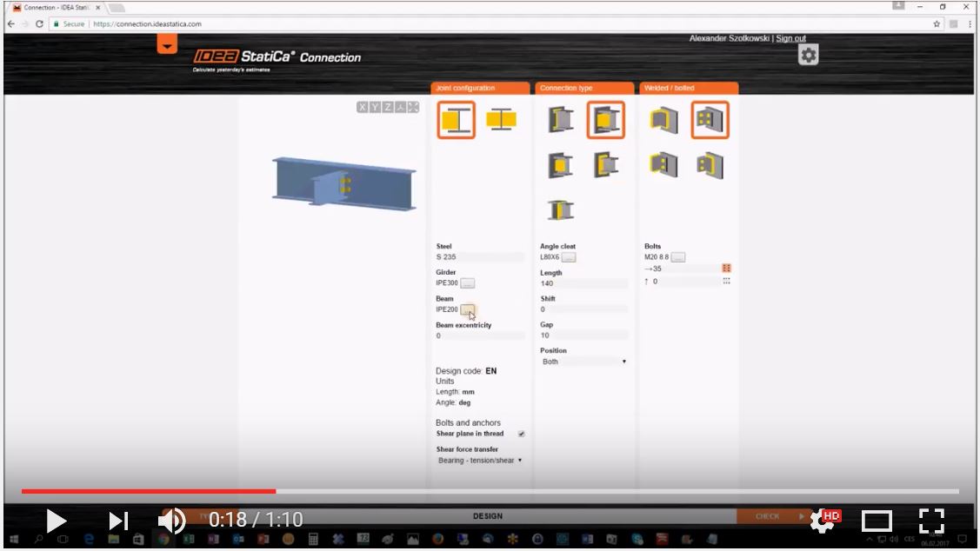Play the video
Screen dimensions: 980x551
tap(56, 521)
